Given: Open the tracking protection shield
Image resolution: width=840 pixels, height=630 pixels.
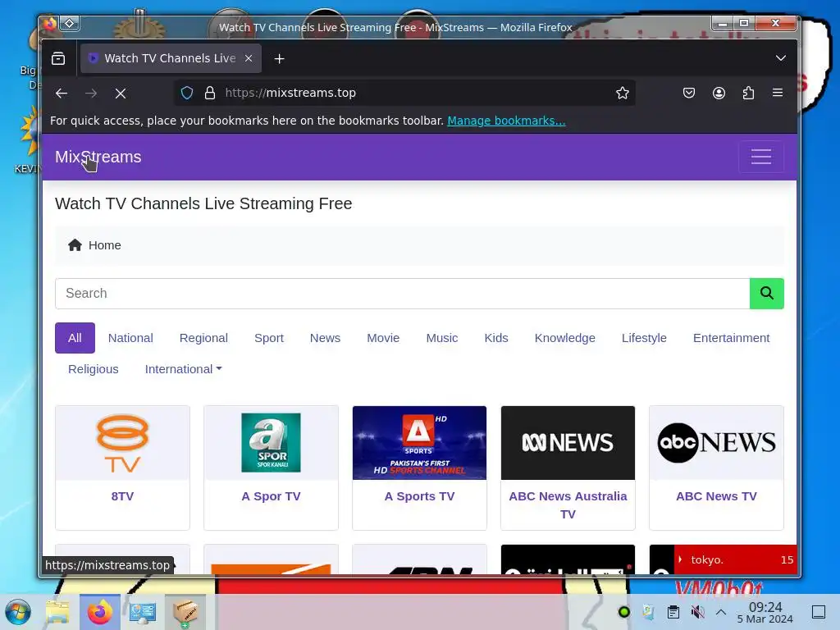Looking at the screenshot, I should tap(187, 93).
